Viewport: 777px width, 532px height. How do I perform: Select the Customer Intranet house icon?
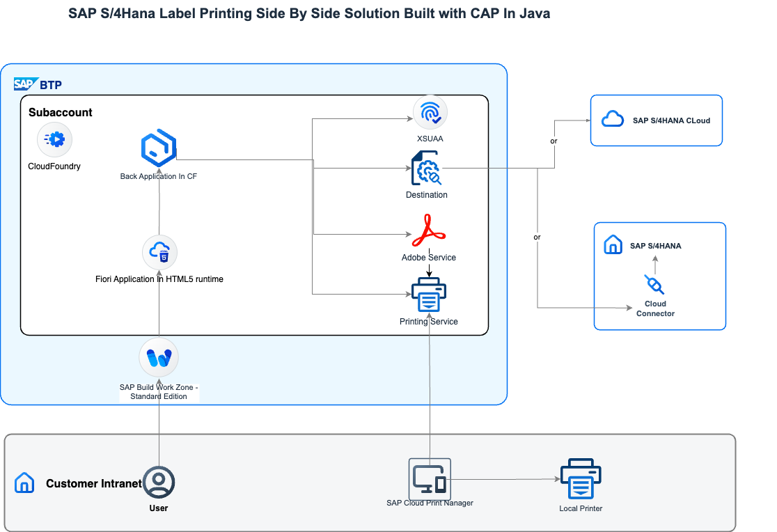coord(24,483)
